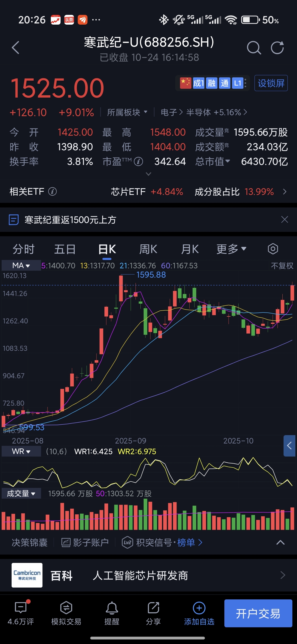Open the MA indicator dropdown
Screen dimensions: 297x644
pos(21,266)
